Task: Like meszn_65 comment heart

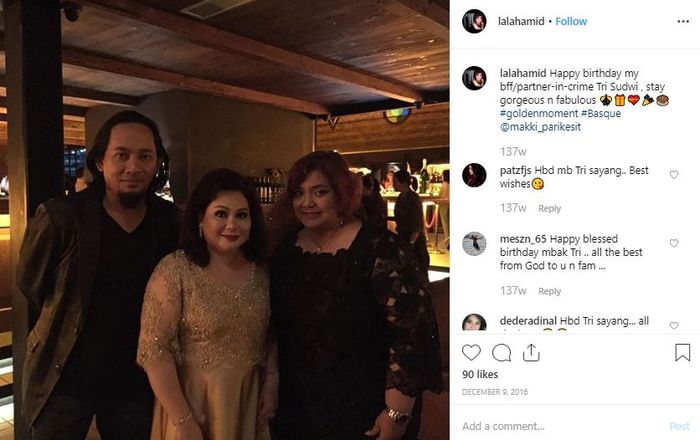Action: [x=674, y=243]
